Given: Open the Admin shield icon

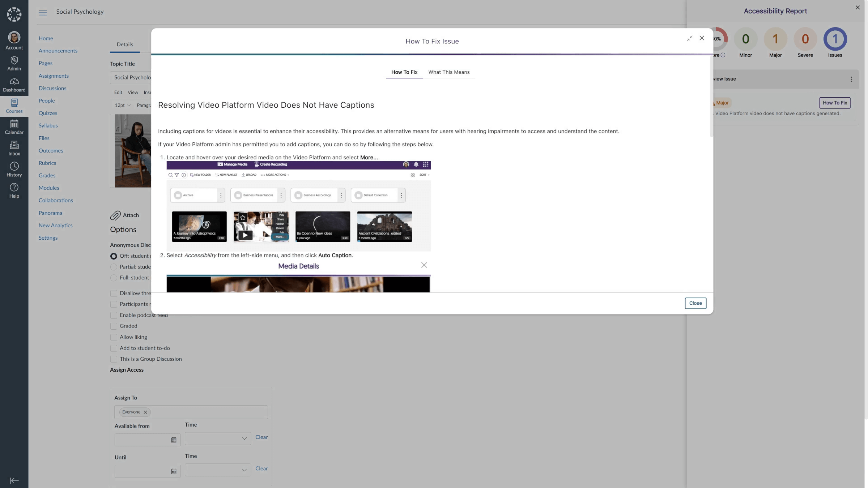Looking at the screenshot, I should (x=14, y=64).
